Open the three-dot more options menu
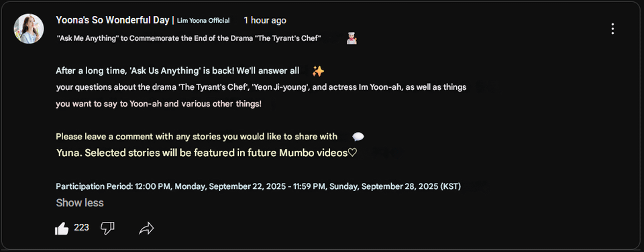 point(612,29)
